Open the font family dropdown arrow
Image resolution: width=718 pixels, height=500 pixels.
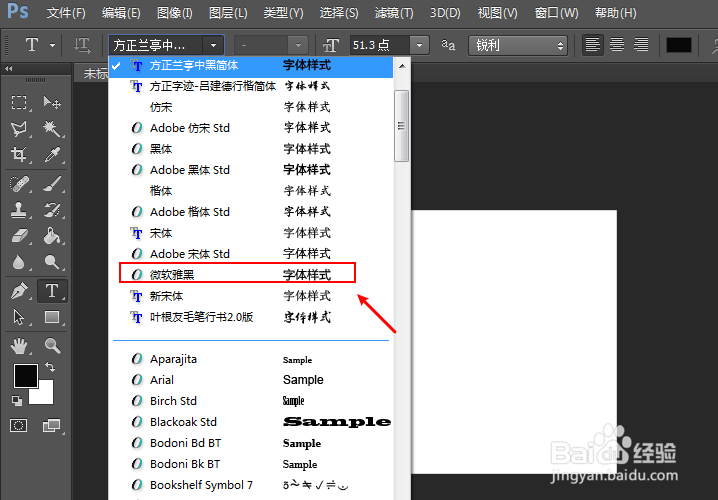tap(213, 45)
